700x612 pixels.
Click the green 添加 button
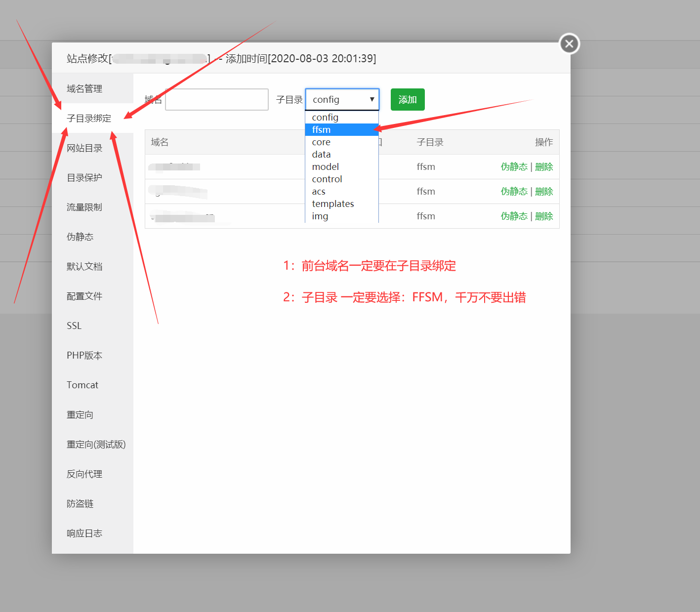click(407, 99)
